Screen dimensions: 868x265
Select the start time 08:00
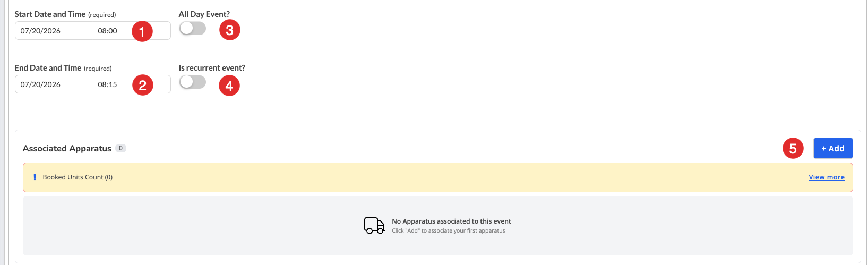click(107, 31)
